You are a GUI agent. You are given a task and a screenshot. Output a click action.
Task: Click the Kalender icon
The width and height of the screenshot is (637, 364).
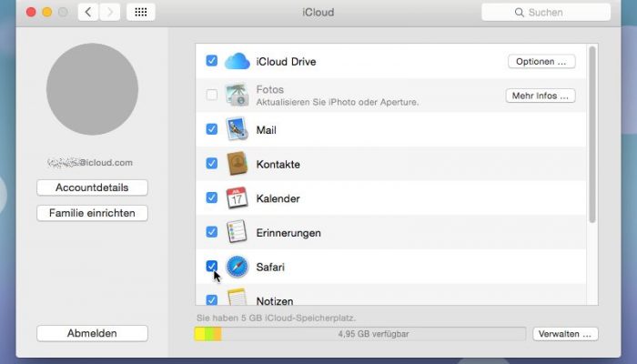[x=238, y=197]
